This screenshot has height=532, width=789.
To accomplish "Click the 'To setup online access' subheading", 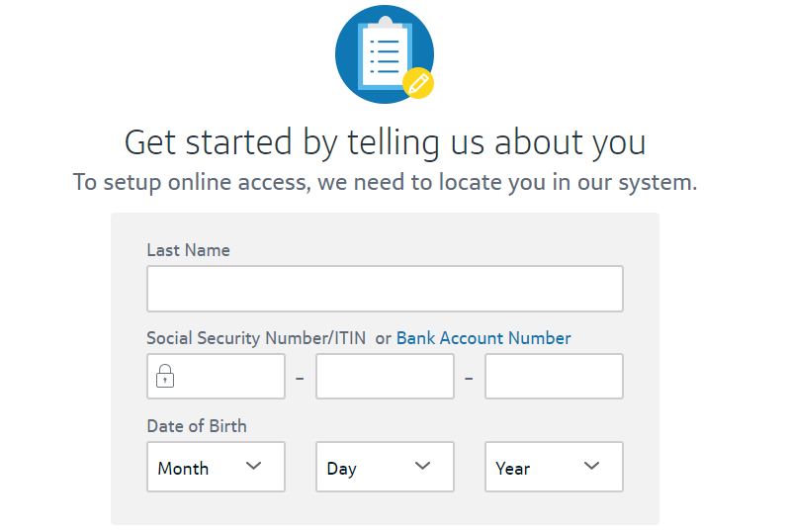I will point(385,182).
